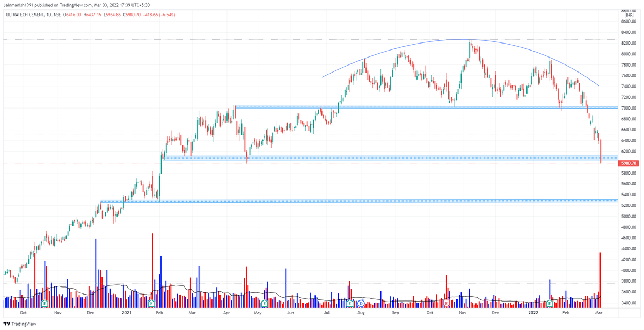Click the earnings E marker before Feb 2021
Viewport: 644px width, 330px height.
click(152, 303)
